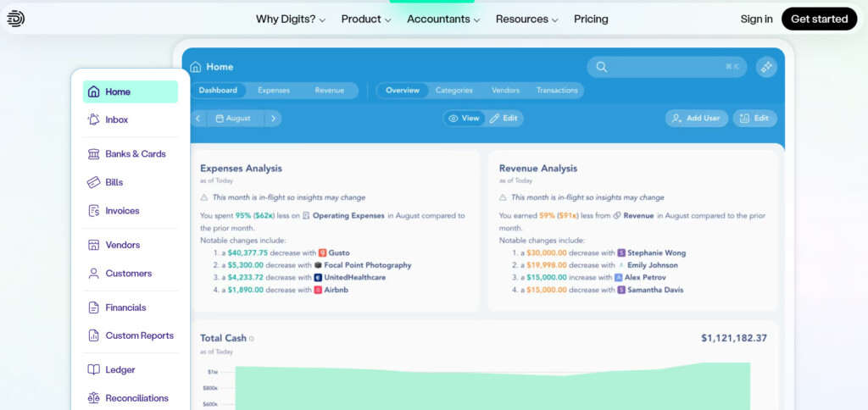Expand the Product menu
868x410 pixels.
pos(366,19)
